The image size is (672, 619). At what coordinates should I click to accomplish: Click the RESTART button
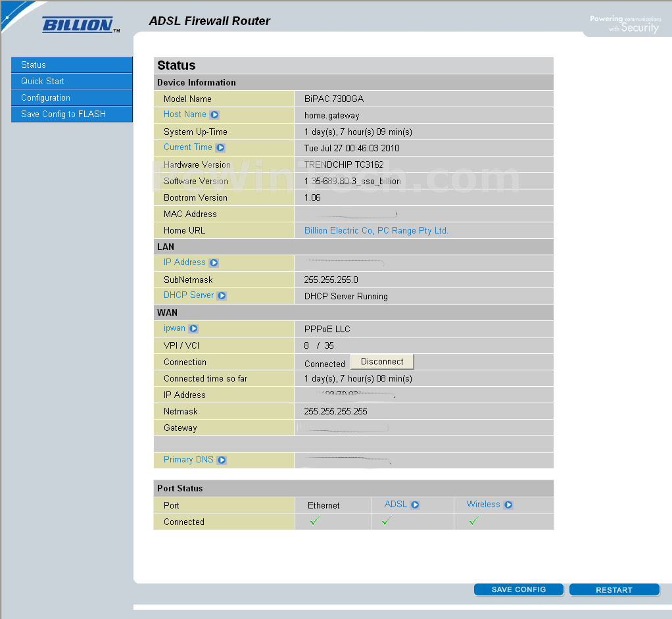click(x=614, y=590)
